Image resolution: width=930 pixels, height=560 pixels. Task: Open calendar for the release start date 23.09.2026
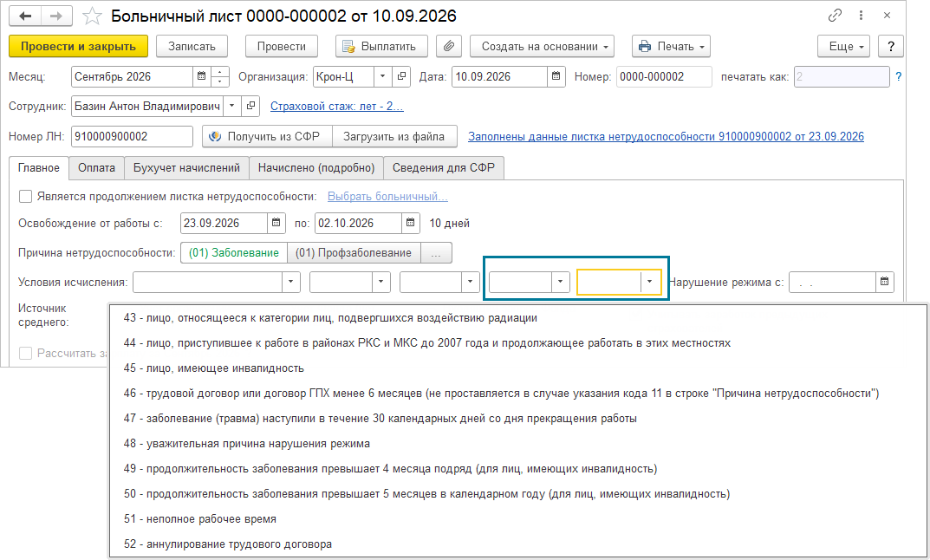click(x=276, y=223)
